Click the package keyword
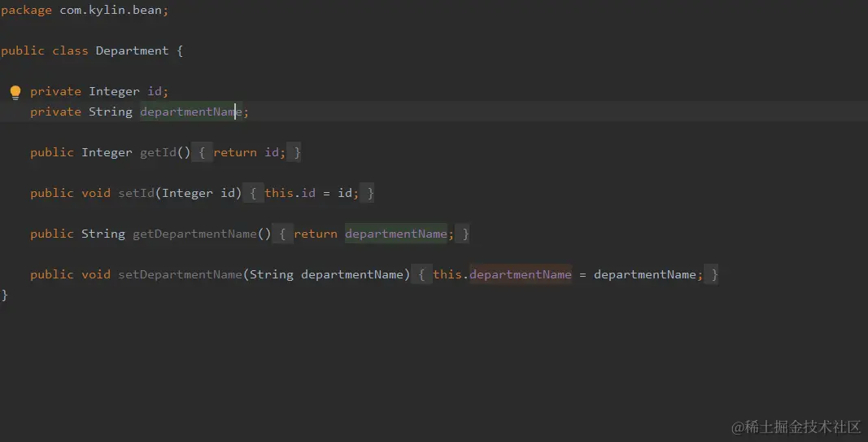The width and height of the screenshot is (868, 442). pyautogui.click(x=26, y=11)
